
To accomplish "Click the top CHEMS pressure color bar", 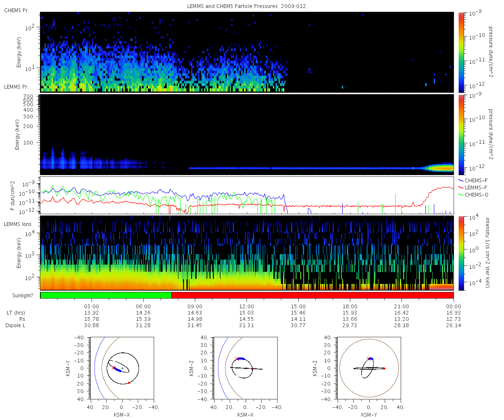I will pos(461,52).
